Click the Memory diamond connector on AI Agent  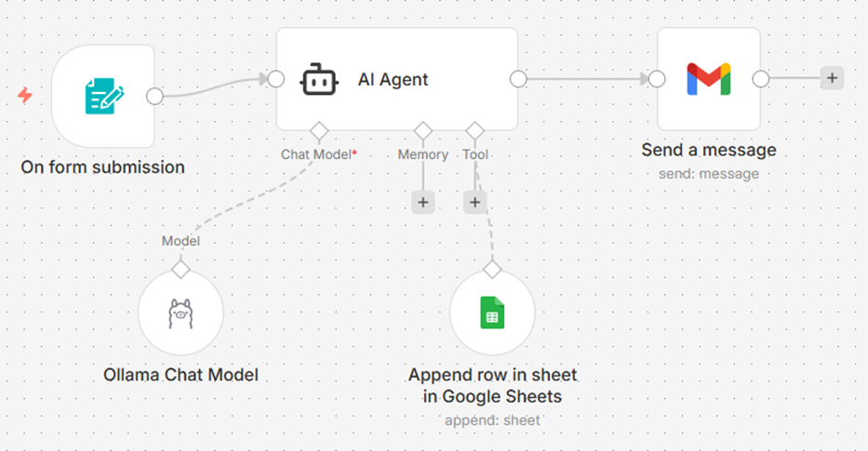[x=423, y=130]
